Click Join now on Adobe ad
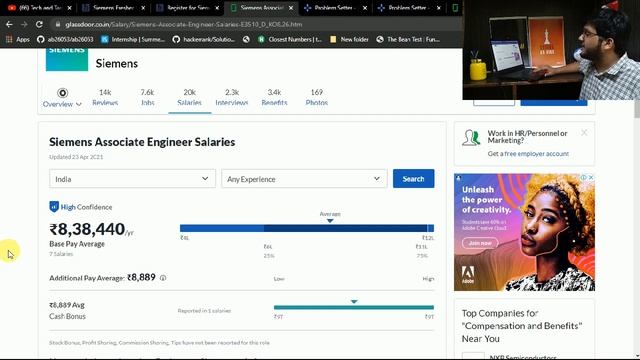The image size is (640, 360). click(480, 243)
